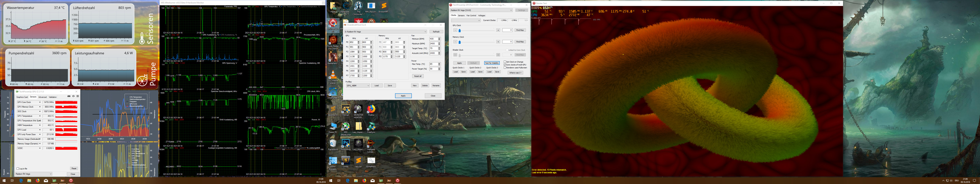Viewport: 980px width, 184px height.
Task: Click Reset button in GPU-Z
Action: tap(74, 168)
